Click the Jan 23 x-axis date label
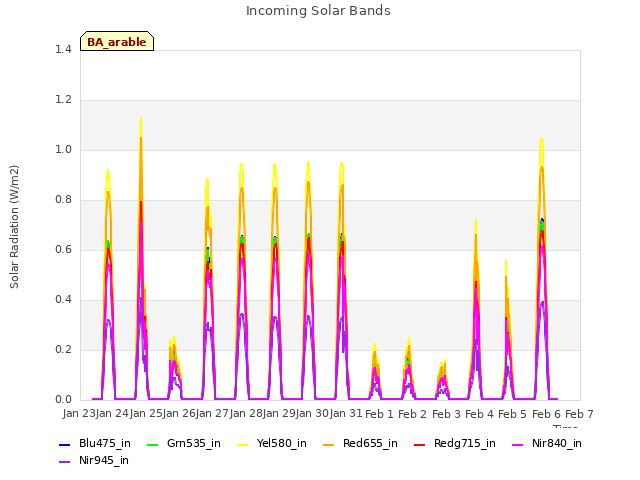Viewport: 640px width, 480px height. click(79, 413)
